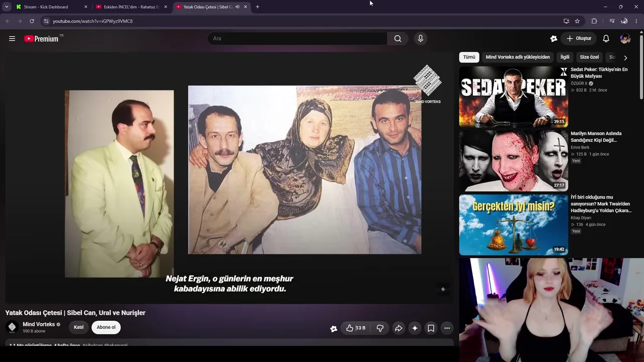Reload the page in browser toolbar
644x362 pixels.
(x=32, y=21)
